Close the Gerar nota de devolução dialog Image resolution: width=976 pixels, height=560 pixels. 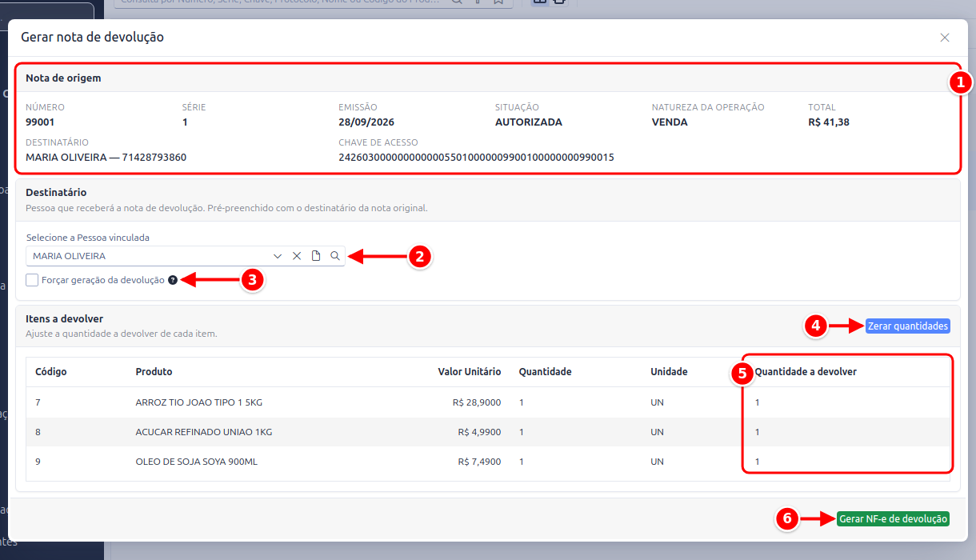945,38
